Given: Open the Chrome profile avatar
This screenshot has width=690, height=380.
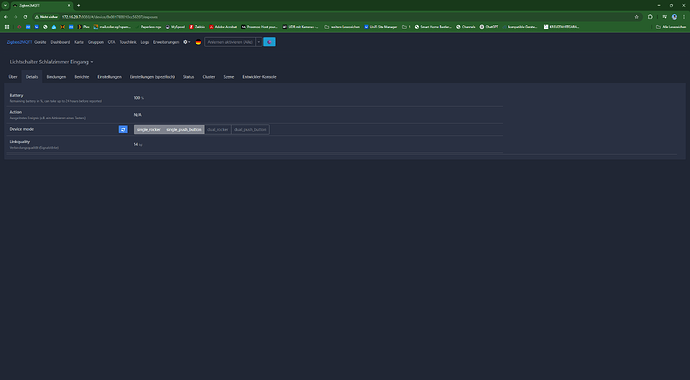Looking at the screenshot, I should (x=674, y=17).
